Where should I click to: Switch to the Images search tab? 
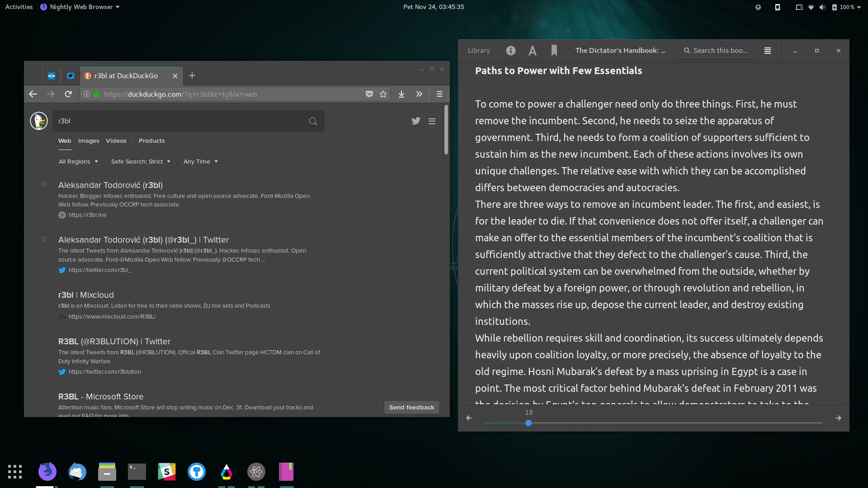coord(89,141)
